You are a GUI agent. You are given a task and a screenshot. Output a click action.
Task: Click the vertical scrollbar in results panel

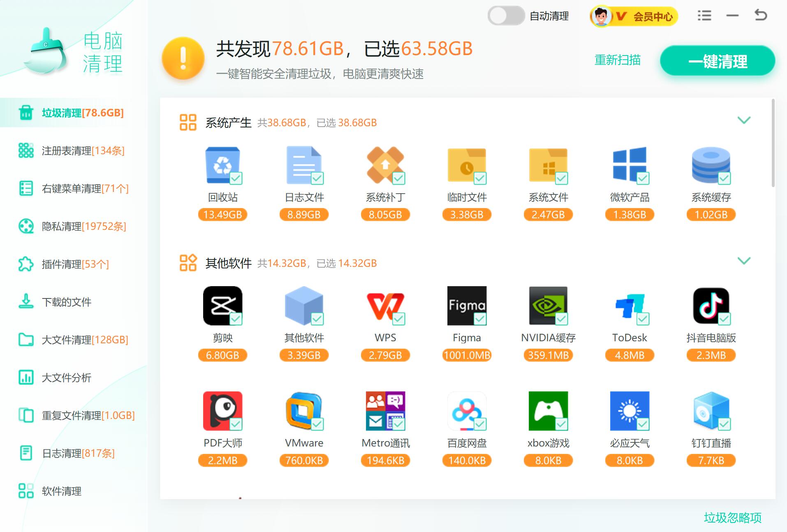click(773, 143)
